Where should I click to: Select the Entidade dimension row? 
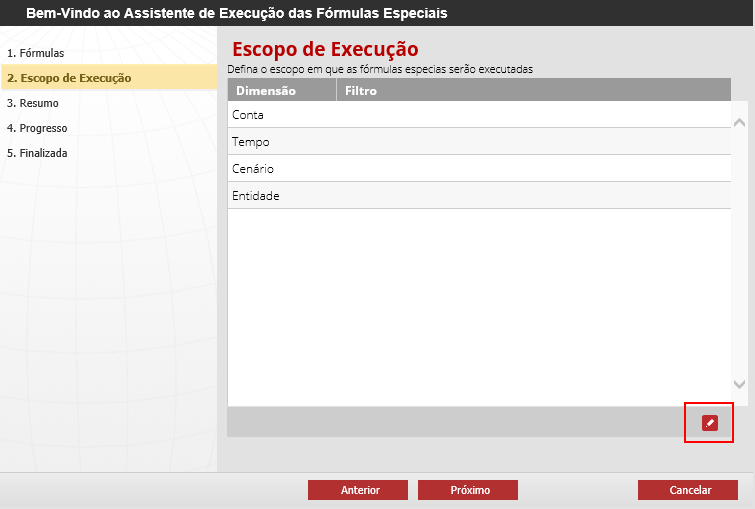click(x=479, y=196)
